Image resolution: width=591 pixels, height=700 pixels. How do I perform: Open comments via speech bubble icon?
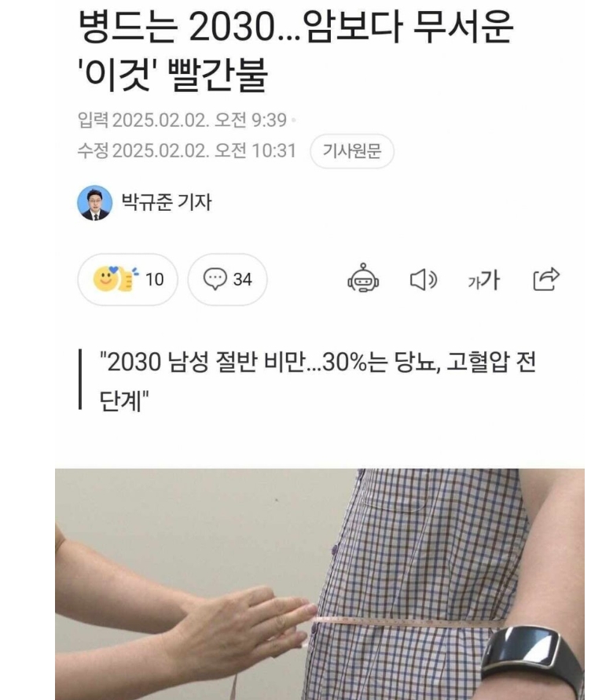tap(215, 279)
